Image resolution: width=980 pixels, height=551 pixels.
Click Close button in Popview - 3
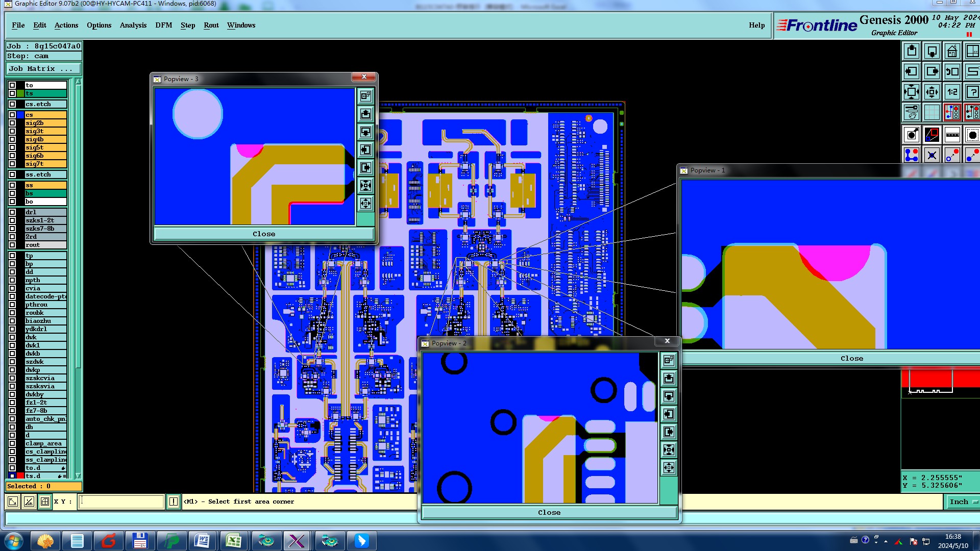(x=264, y=234)
